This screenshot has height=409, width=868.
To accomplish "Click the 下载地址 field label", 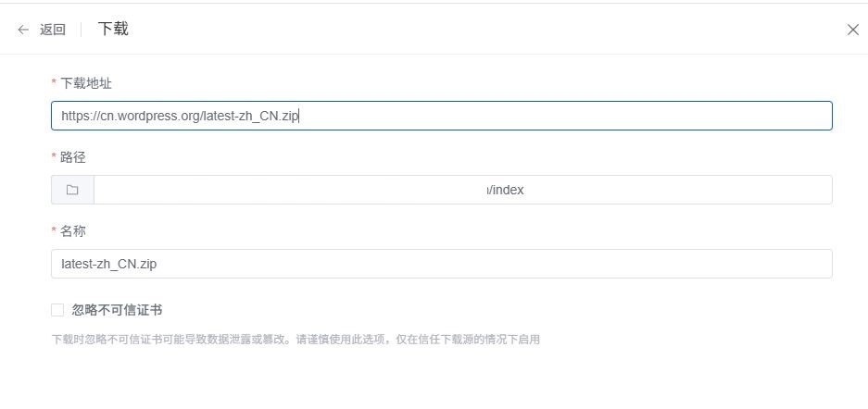I will pos(86,83).
